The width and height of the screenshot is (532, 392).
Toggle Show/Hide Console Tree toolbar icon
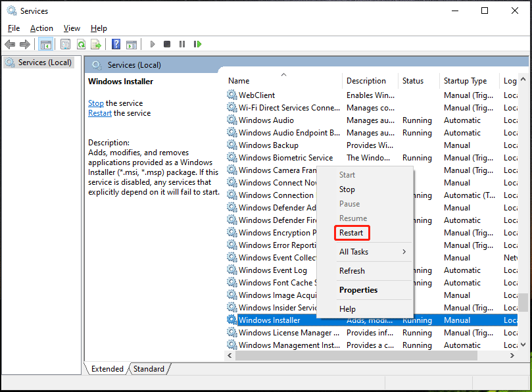45,44
